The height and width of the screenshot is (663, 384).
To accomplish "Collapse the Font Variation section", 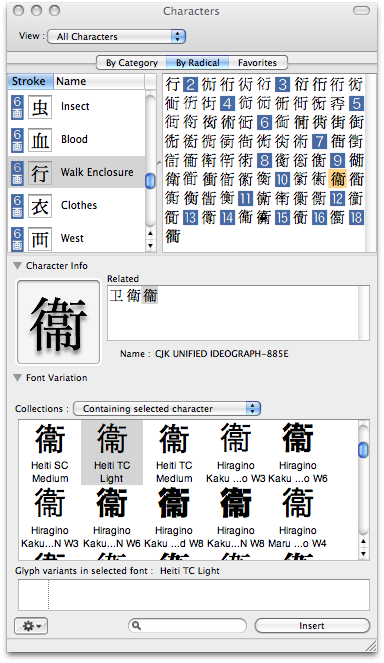I will click(17, 377).
